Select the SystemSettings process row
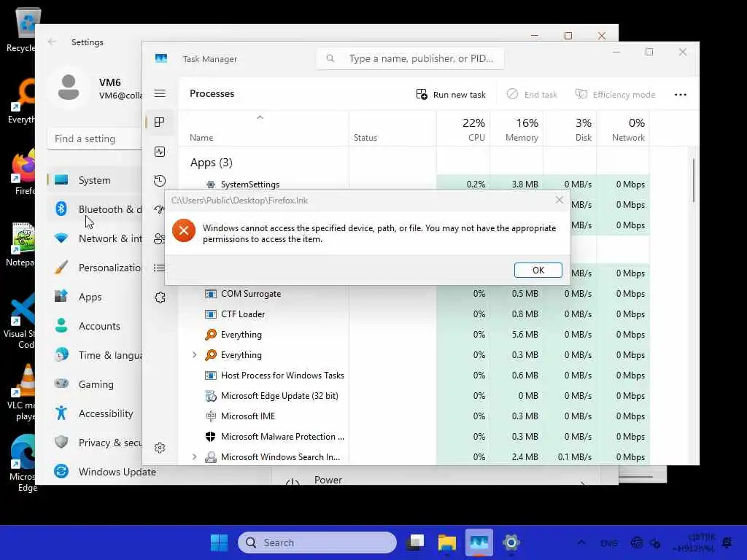Screen dimensions: 747x560 (x=414, y=184)
